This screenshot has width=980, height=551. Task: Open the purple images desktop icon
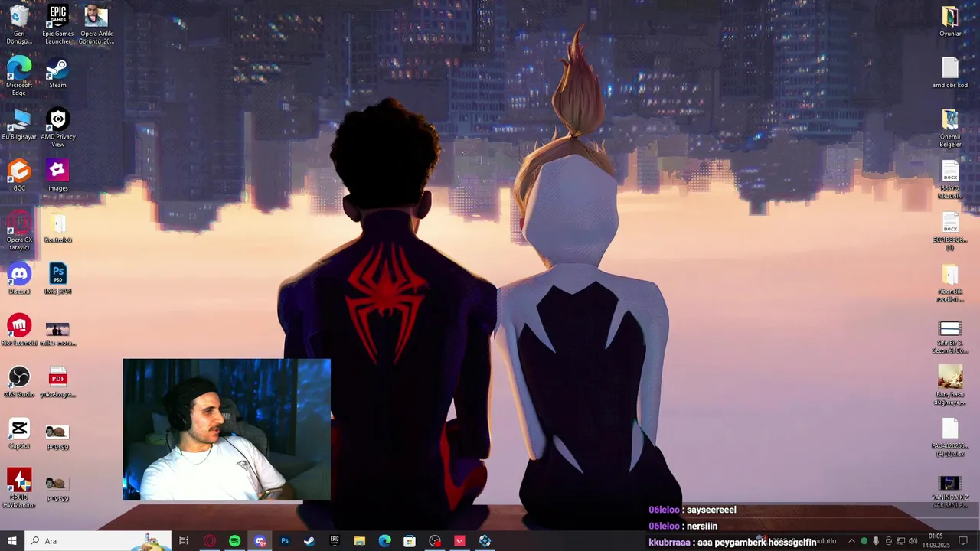[x=57, y=176]
